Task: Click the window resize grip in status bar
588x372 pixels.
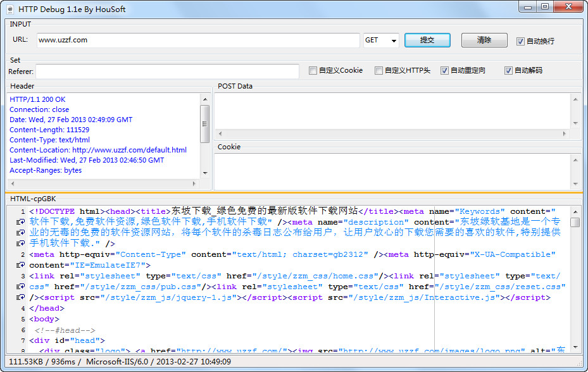Action: (579, 363)
